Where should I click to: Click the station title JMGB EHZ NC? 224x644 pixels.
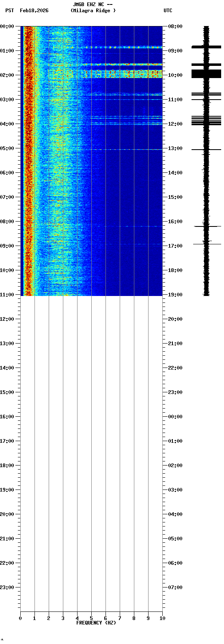(x=88, y=4)
